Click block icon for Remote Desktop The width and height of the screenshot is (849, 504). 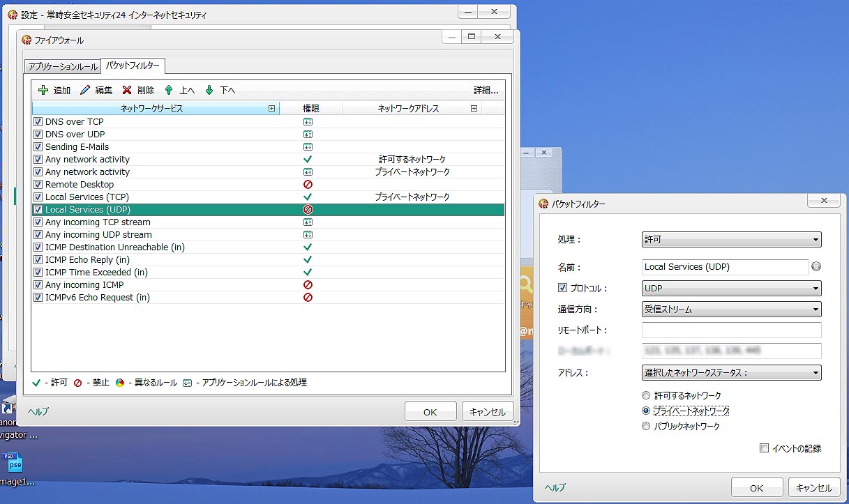(x=308, y=185)
